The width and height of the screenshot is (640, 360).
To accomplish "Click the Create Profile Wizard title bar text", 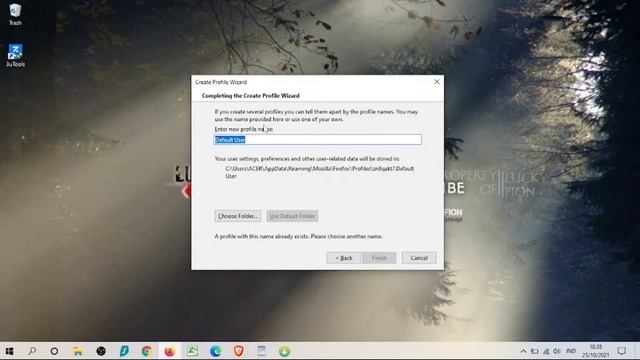I will coord(221,82).
